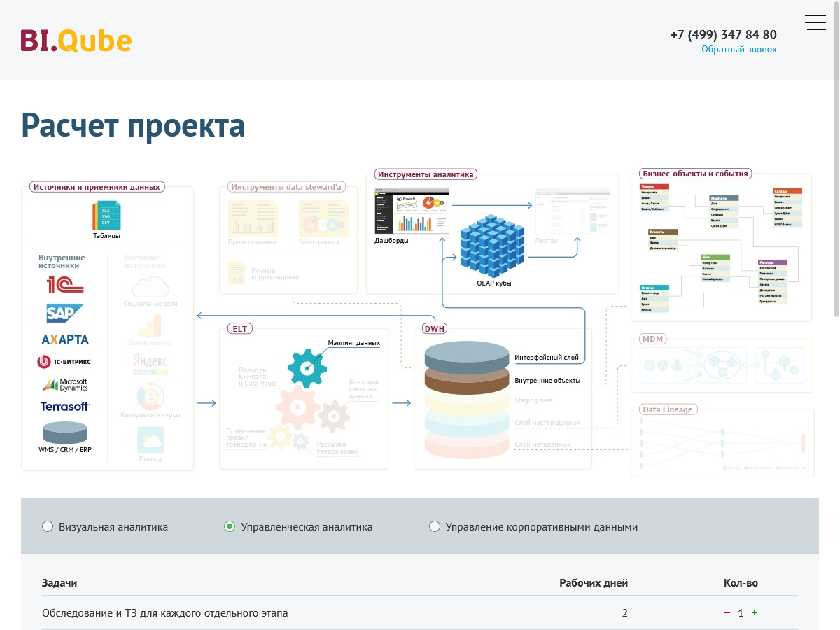Click the Бизнес-объекты и события label

pyautogui.click(x=695, y=174)
